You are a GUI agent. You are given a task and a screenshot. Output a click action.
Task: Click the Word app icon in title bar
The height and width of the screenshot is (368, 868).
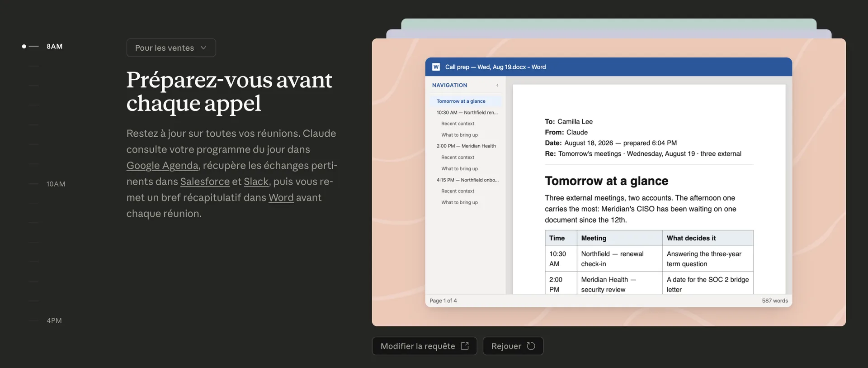coord(436,67)
